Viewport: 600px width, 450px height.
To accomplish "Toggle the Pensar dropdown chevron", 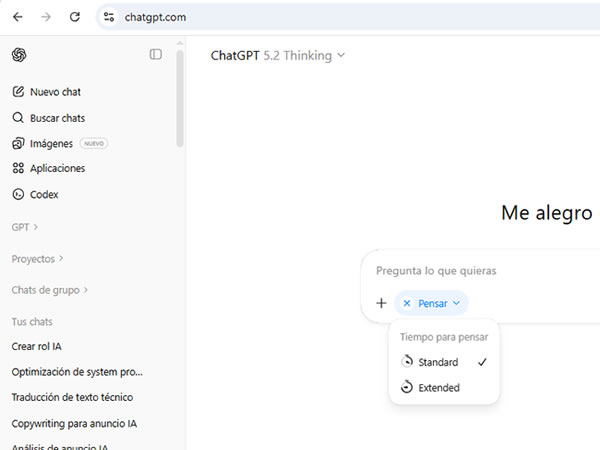I will [x=456, y=303].
